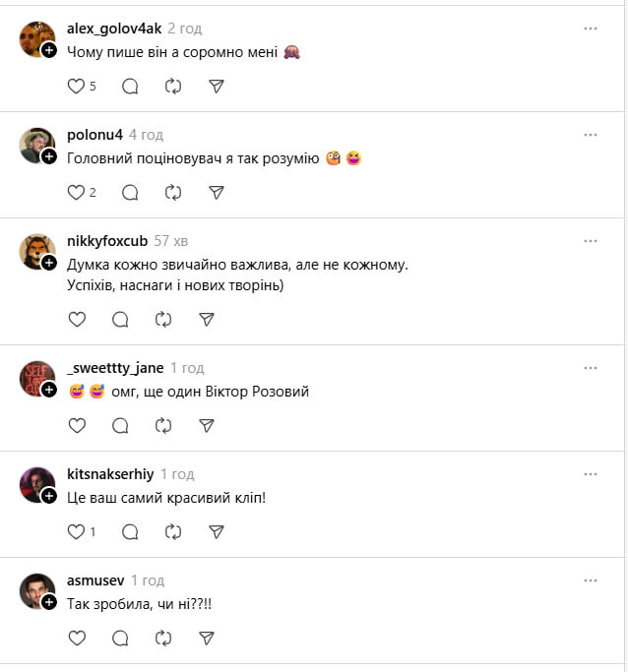Follow asmusev via avatar plus badge
The width and height of the screenshot is (628, 672).
click(x=49, y=601)
